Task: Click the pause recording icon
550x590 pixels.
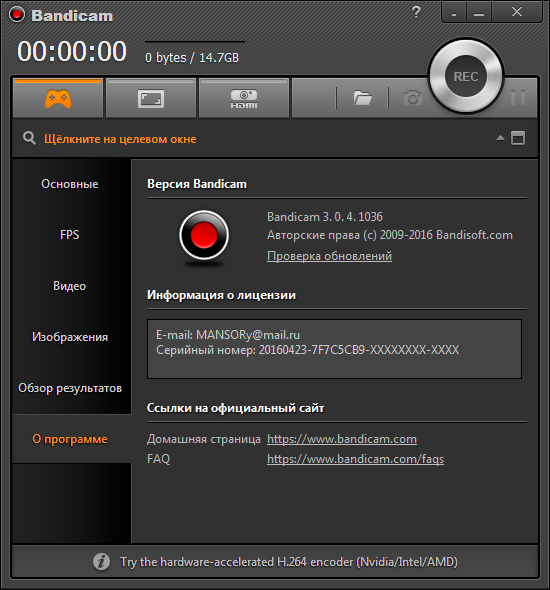Action: tap(518, 98)
